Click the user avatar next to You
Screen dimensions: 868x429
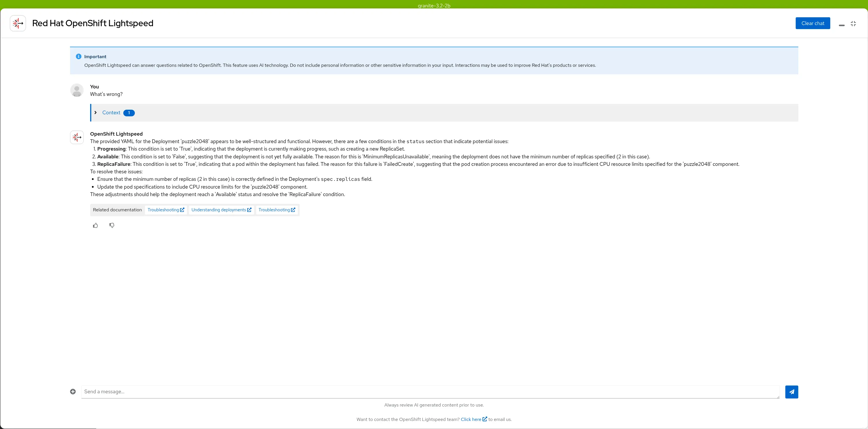click(x=77, y=90)
